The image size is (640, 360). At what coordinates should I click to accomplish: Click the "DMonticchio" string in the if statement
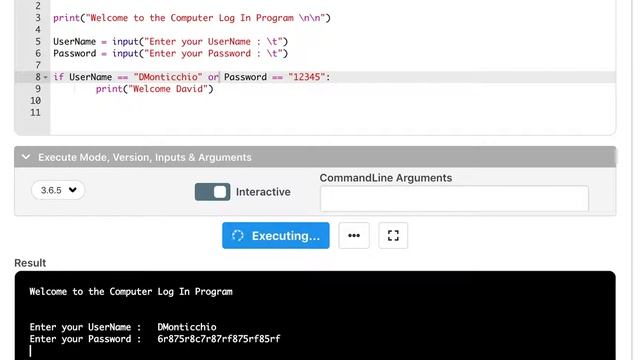click(x=168, y=77)
